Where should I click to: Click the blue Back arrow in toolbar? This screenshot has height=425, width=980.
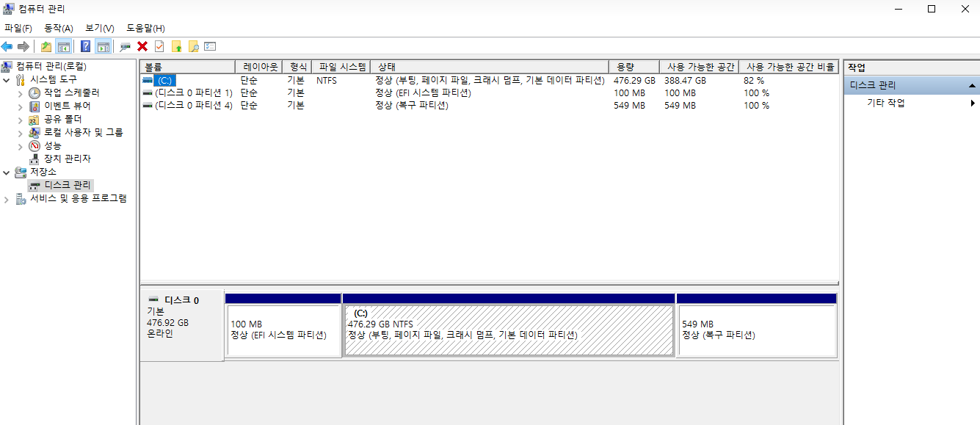7,46
